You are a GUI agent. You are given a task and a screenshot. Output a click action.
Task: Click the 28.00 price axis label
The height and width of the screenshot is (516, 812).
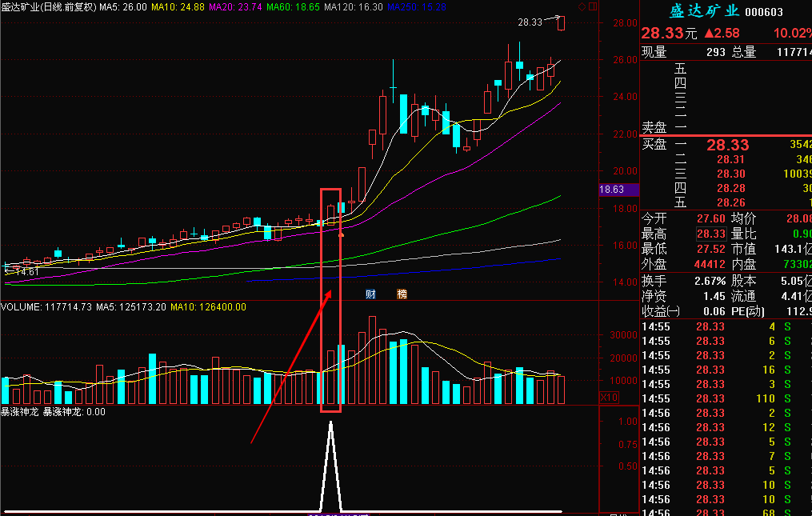click(x=625, y=22)
